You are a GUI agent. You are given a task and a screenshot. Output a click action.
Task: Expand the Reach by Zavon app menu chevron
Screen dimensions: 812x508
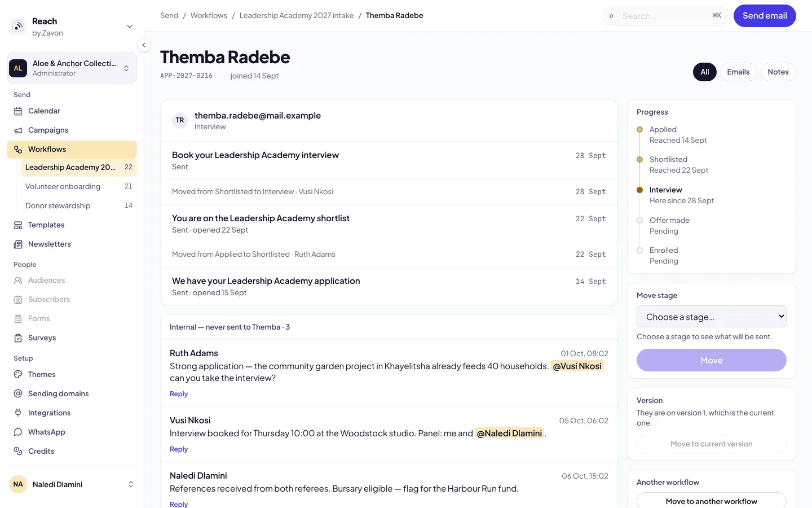(x=130, y=27)
